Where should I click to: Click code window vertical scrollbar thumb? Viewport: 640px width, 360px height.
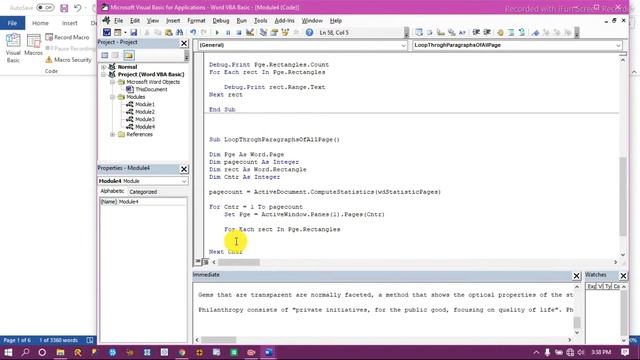point(623,197)
